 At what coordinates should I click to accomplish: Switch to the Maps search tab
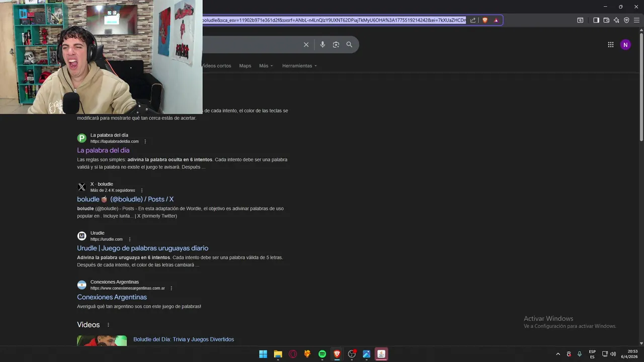[245, 66]
